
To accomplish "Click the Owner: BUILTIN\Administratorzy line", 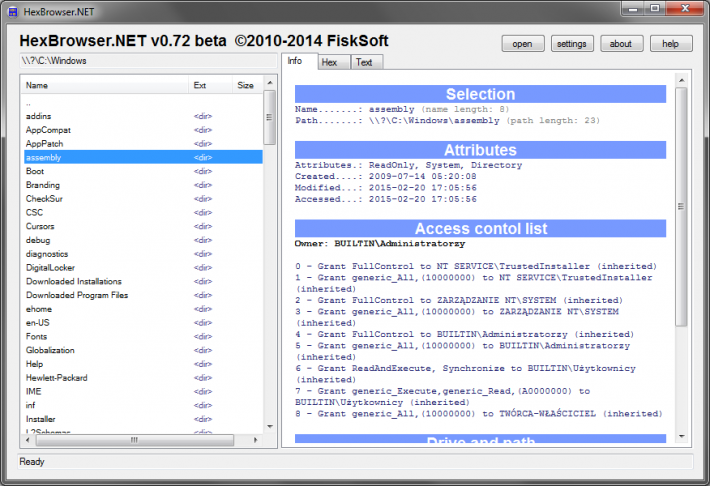I will click(380, 244).
